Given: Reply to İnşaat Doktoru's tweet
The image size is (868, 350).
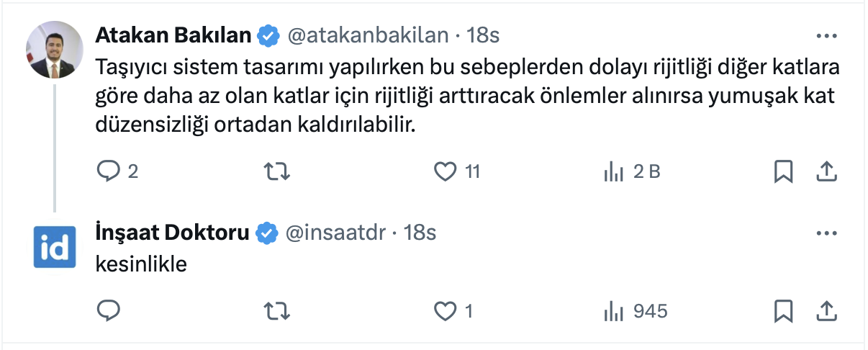Looking at the screenshot, I should 108,310.
